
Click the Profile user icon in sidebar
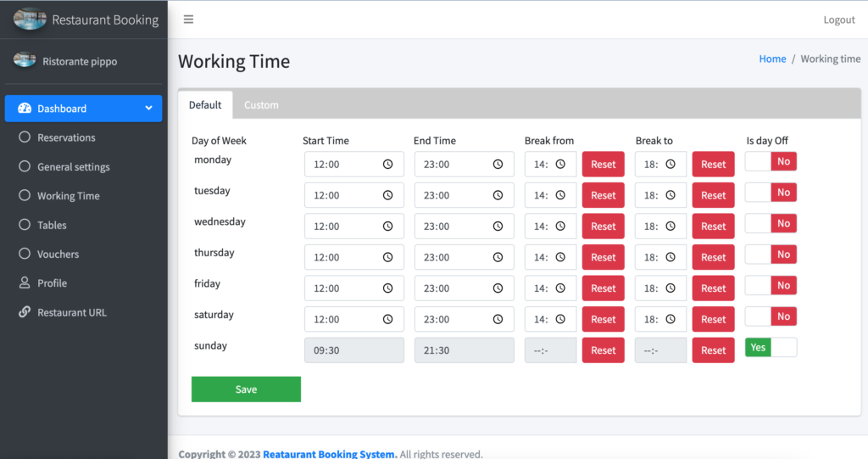click(25, 283)
